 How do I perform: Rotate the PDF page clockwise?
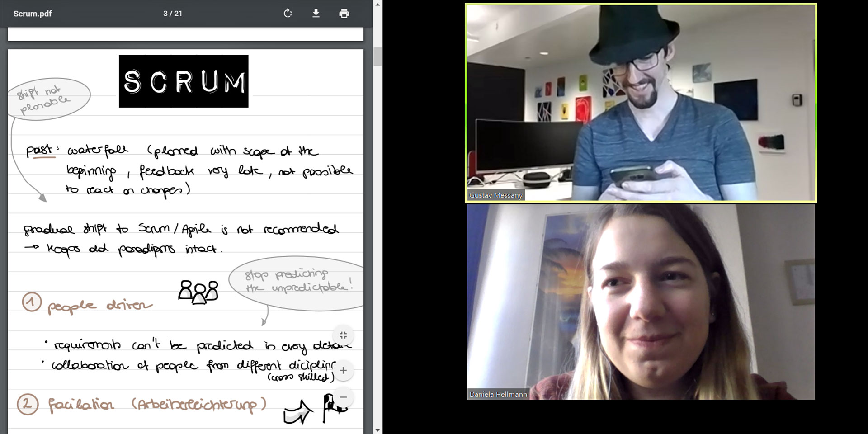288,14
